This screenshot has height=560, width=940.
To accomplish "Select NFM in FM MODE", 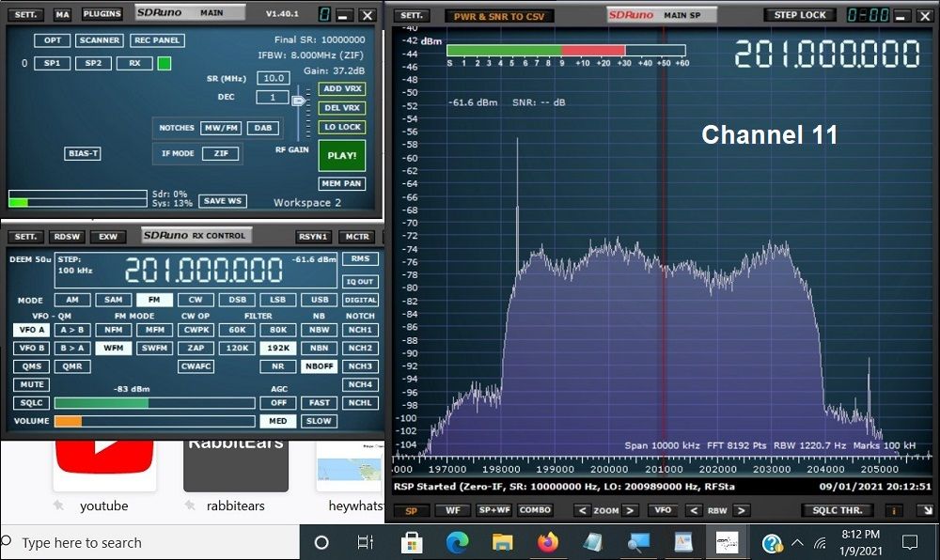I will [x=114, y=330].
